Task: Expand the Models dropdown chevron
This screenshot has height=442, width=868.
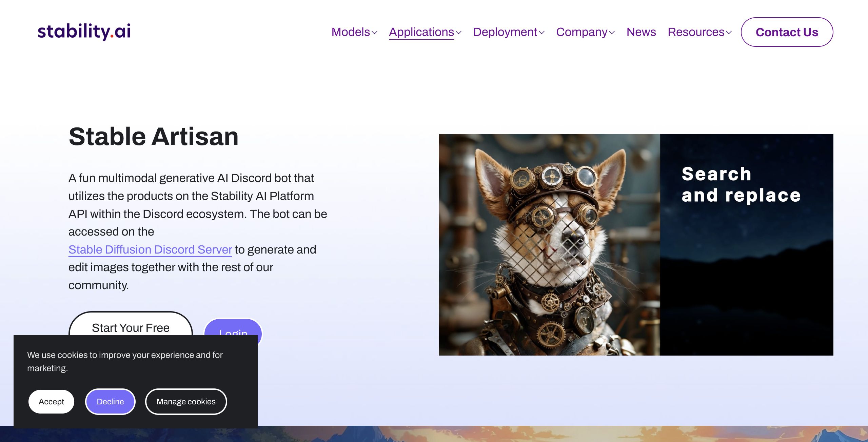Action: [x=375, y=33]
